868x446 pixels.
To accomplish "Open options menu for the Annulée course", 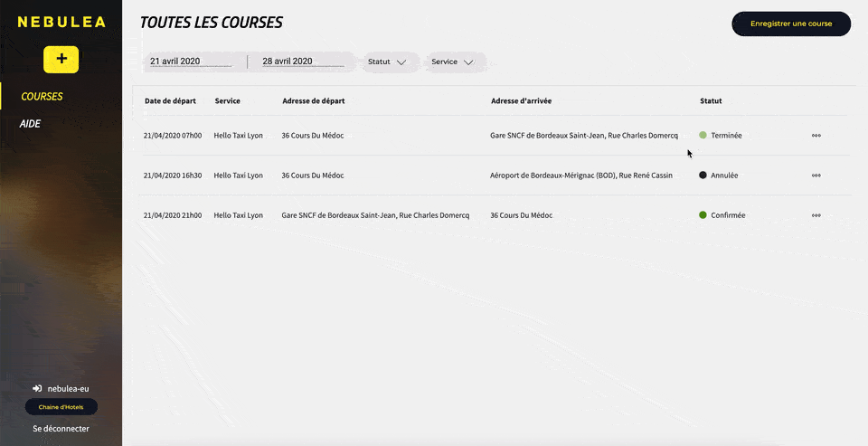I will tap(816, 176).
